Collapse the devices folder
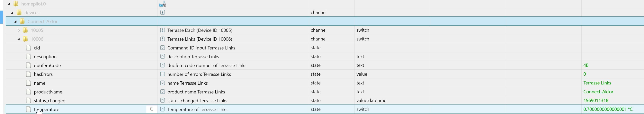This screenshot has height=114, width=644. tap(12, 13)
